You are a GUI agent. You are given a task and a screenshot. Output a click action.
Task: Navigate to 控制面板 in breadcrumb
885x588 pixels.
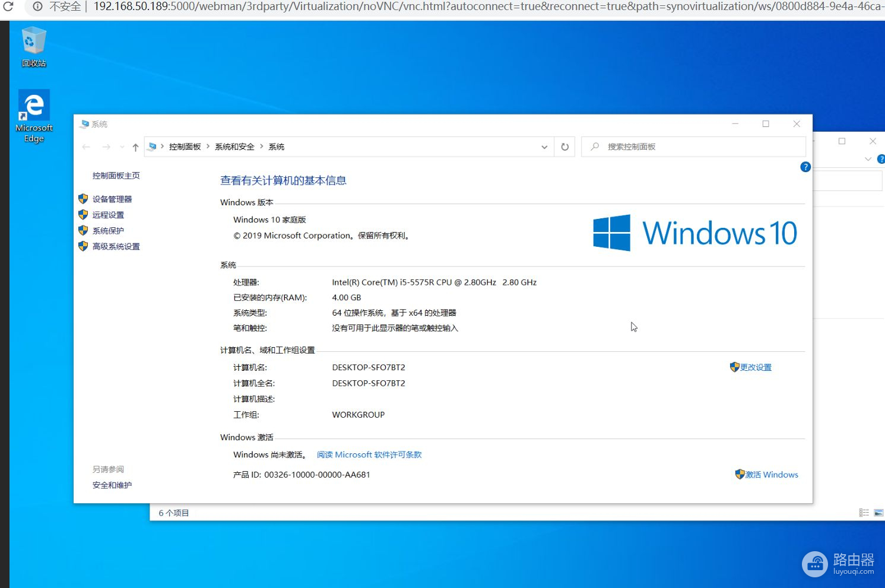tap(185, 147)
